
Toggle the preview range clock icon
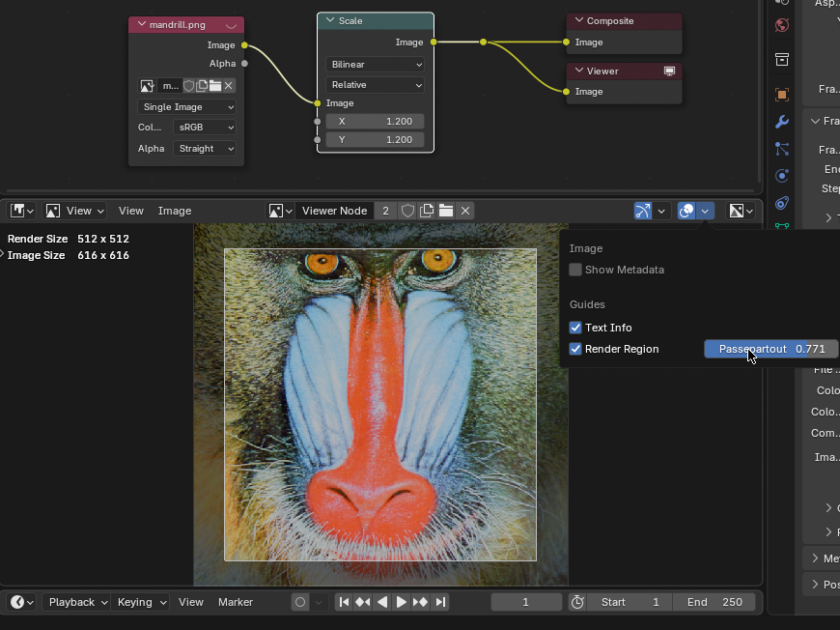coord(577,602)
